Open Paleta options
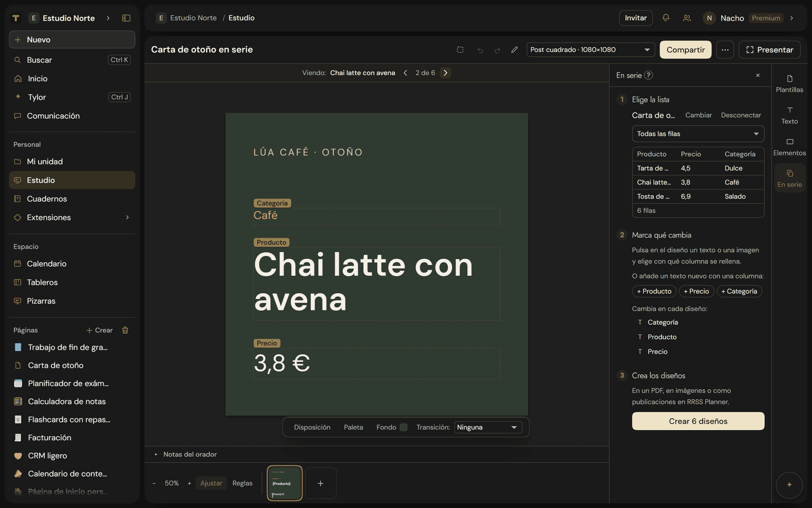Image resolution: width=812 pixels, height=508 pixels. click(353, 427)
